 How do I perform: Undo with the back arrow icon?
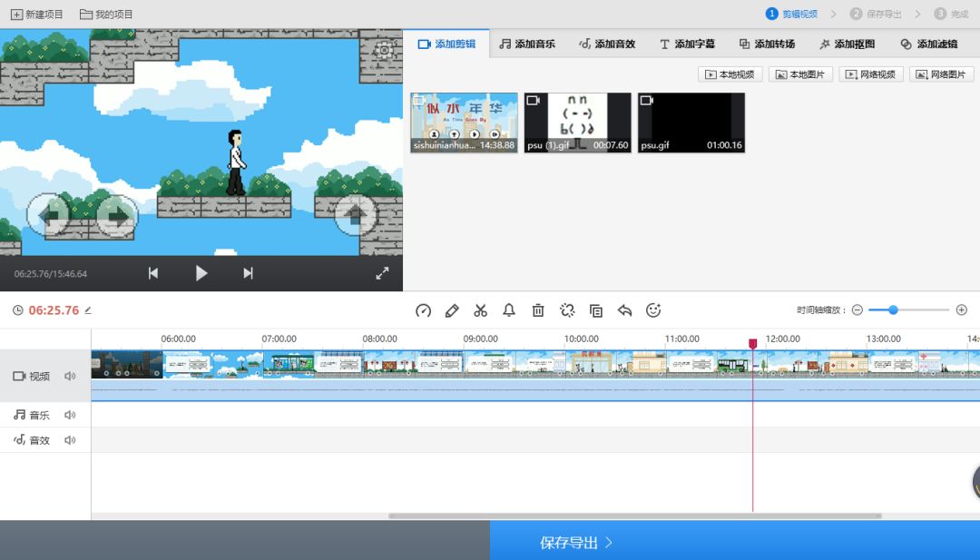coord(624,310)
